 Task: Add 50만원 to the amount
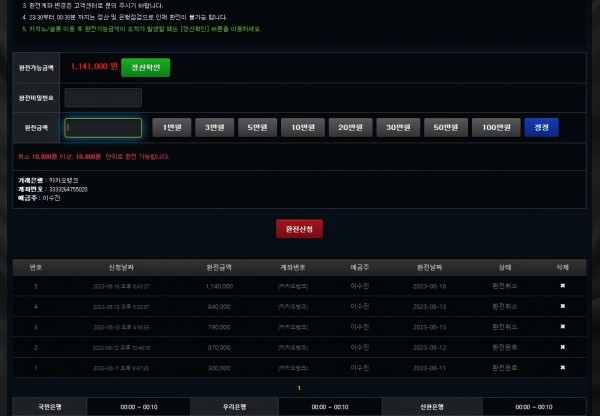point(446,127)
